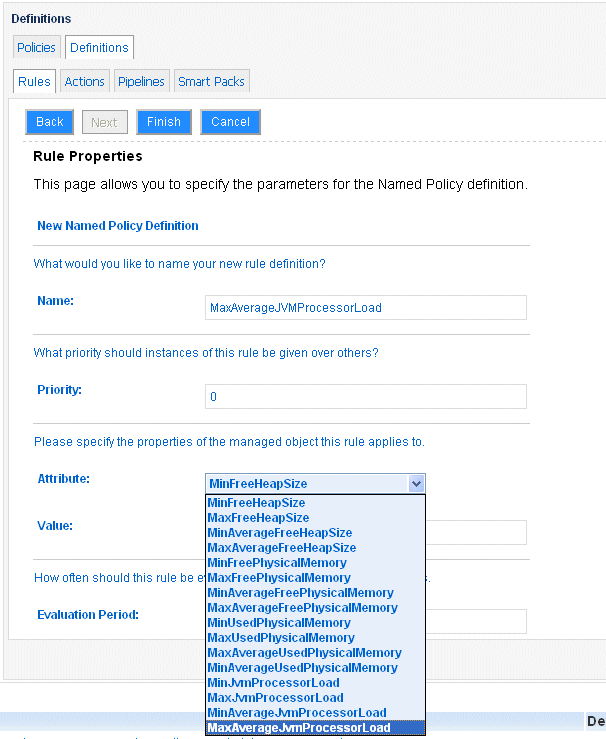Click the Back button
Screen dimensions: 606x739
click(49, 122)
